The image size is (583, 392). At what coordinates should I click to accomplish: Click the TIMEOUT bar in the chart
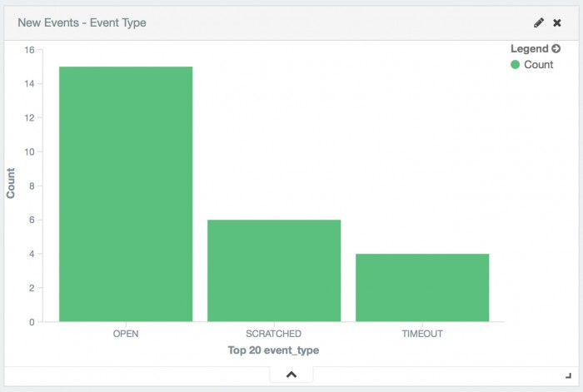click(422, 287)
